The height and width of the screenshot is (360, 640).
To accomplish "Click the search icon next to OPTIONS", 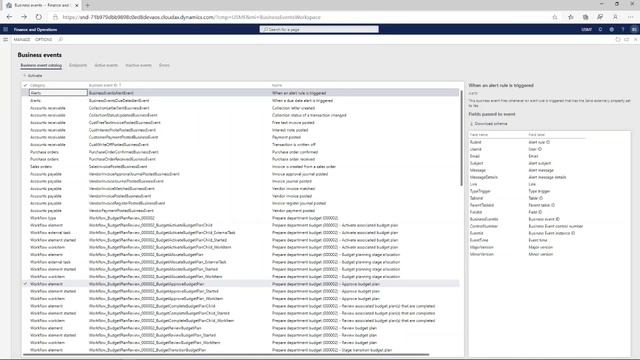I will [60, 40].
